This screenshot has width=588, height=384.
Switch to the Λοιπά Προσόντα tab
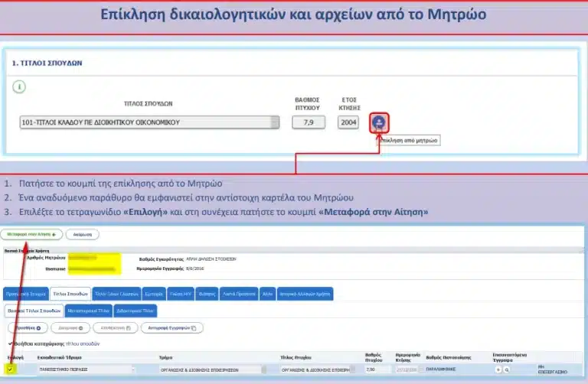(x=239, y=294)
